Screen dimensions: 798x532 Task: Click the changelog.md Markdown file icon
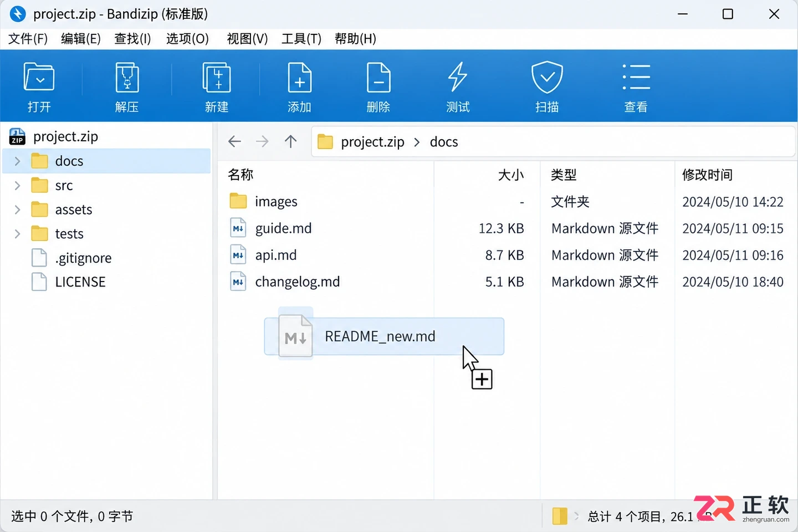pyautogui.click(x=238, y=282)
